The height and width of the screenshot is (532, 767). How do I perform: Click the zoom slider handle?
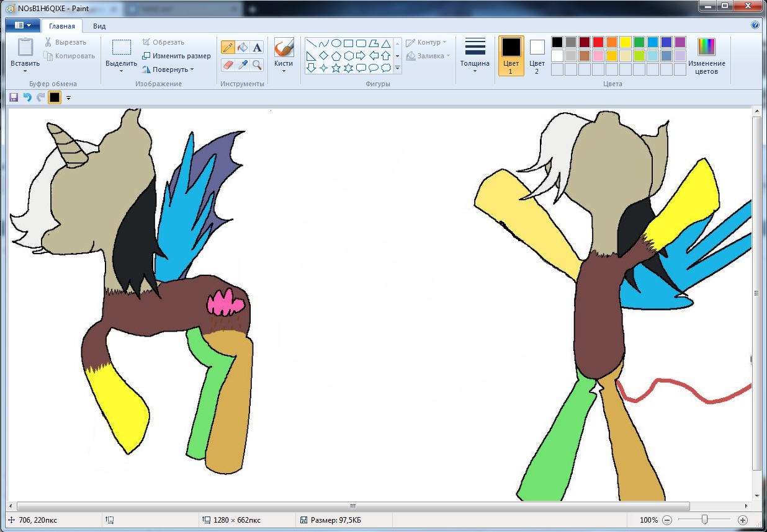(x=705, y=520)
